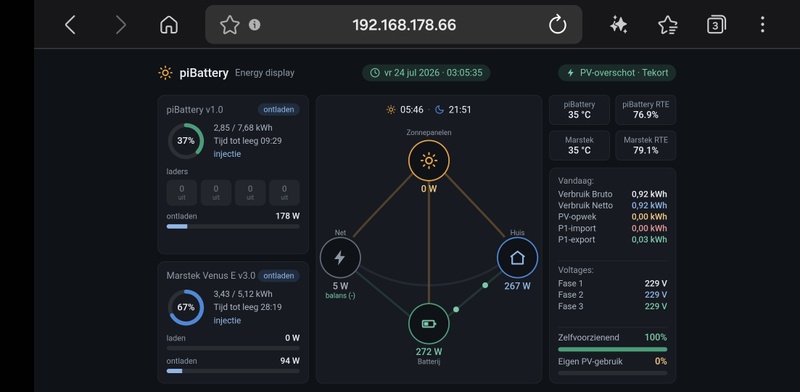The image size is (800, 392).
Task: Click the piBattery ontladen status badge
Action: point(279,110)
